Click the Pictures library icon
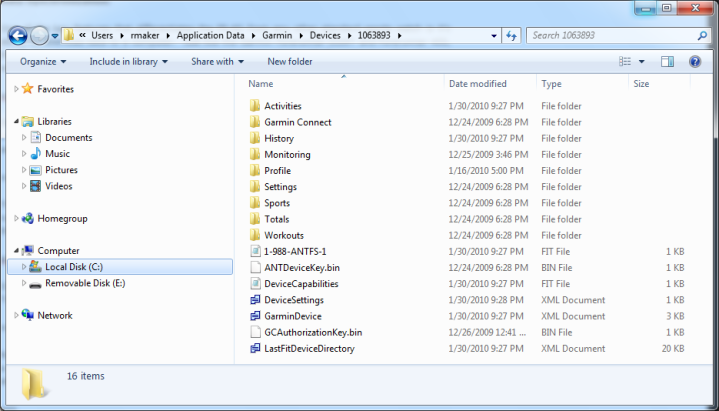Image resolution: width=719 pixels, height=411 pixels. pos(35,170)
